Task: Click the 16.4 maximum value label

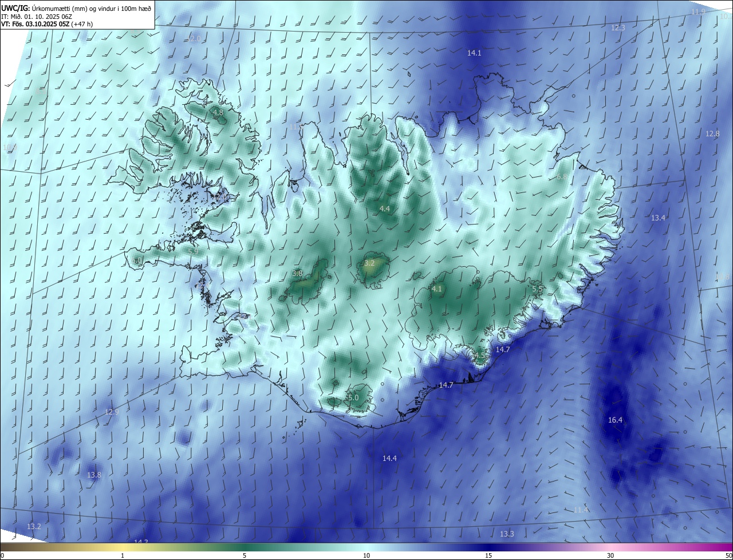Action: coord(615,420)
